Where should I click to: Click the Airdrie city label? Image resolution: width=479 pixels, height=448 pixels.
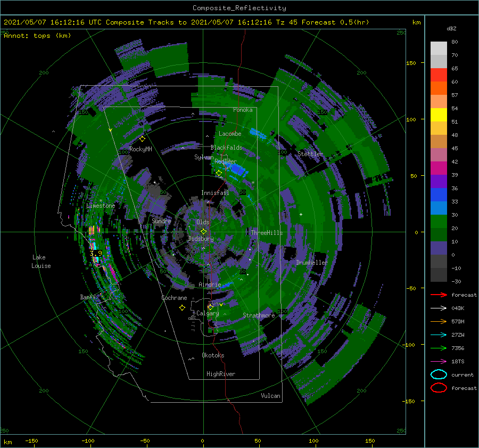pos(210,284)
